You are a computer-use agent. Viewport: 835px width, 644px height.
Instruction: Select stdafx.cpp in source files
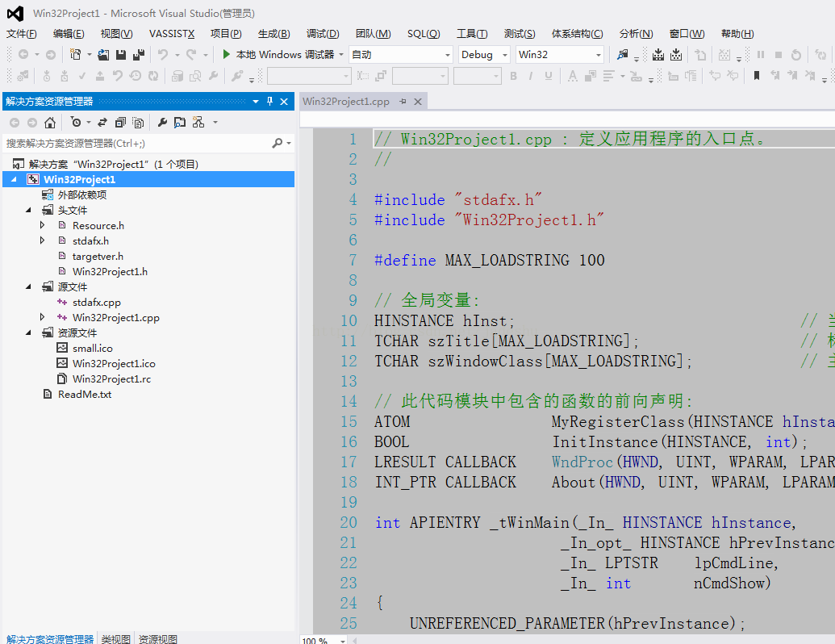[x=96, y=302]
